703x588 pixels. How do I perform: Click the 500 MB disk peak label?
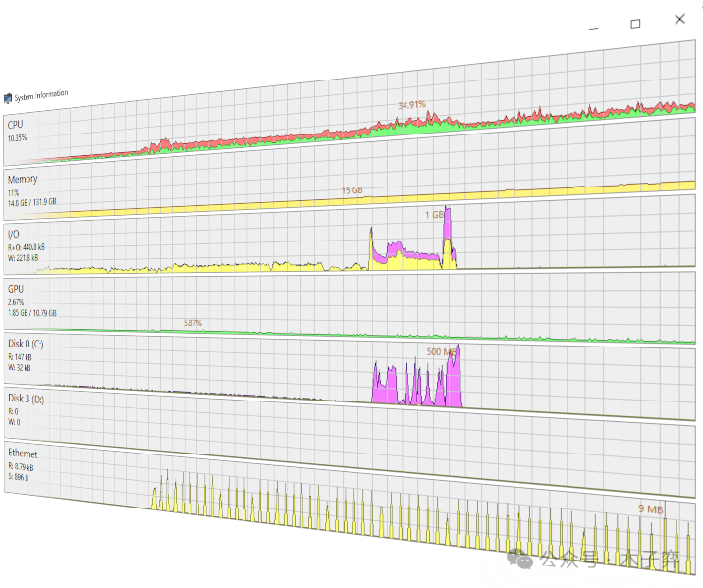[442, 351]
